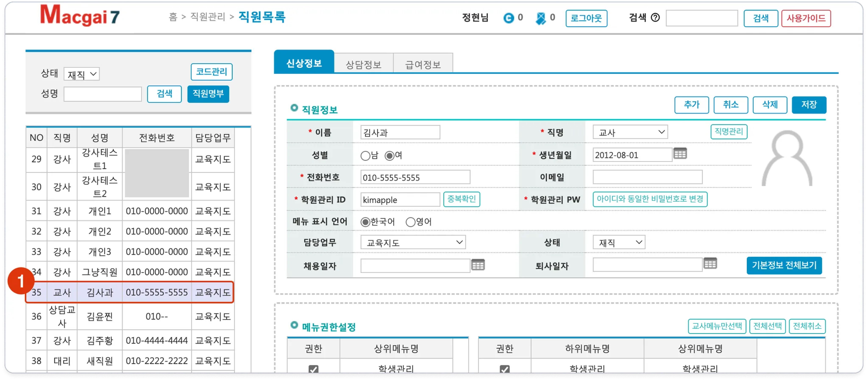The image size is (868, 381).
Task: Click the Macgai 7 logo
Action: point(80,16)
